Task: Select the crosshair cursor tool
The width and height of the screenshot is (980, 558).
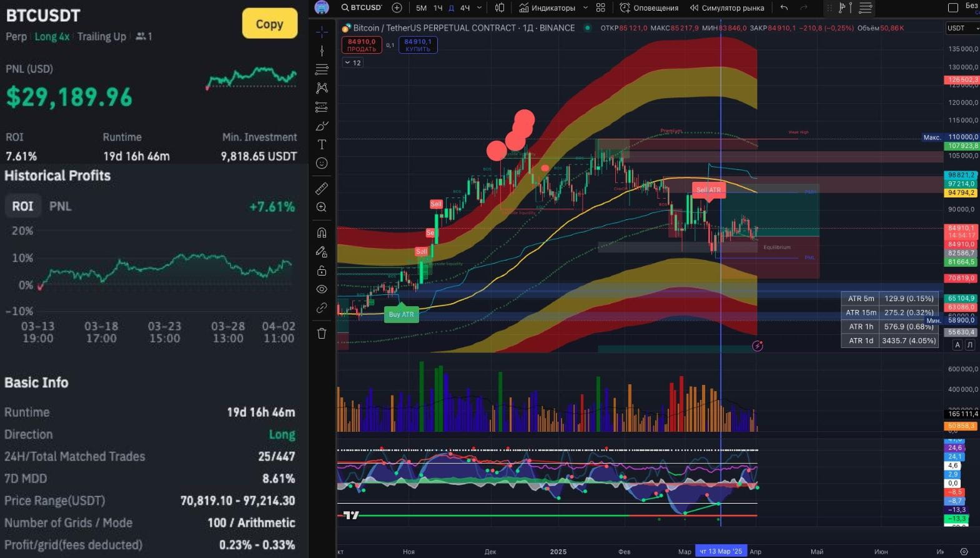Action: pyautogui.click(x=322, y=31)
